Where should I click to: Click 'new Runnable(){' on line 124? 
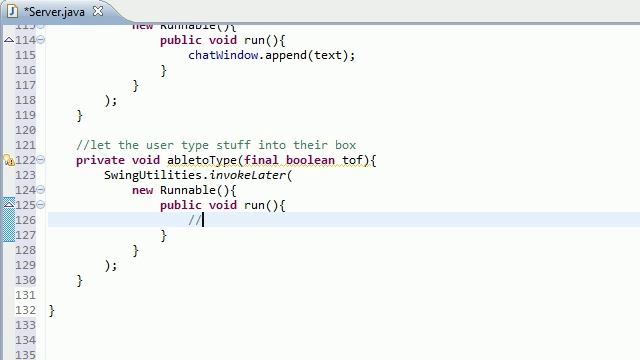(x=184, y=190)
